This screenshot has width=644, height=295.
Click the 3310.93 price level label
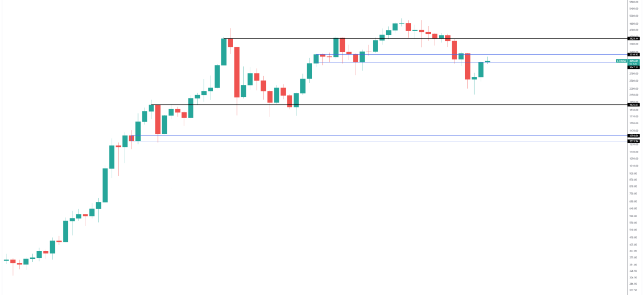click(634, 55)
